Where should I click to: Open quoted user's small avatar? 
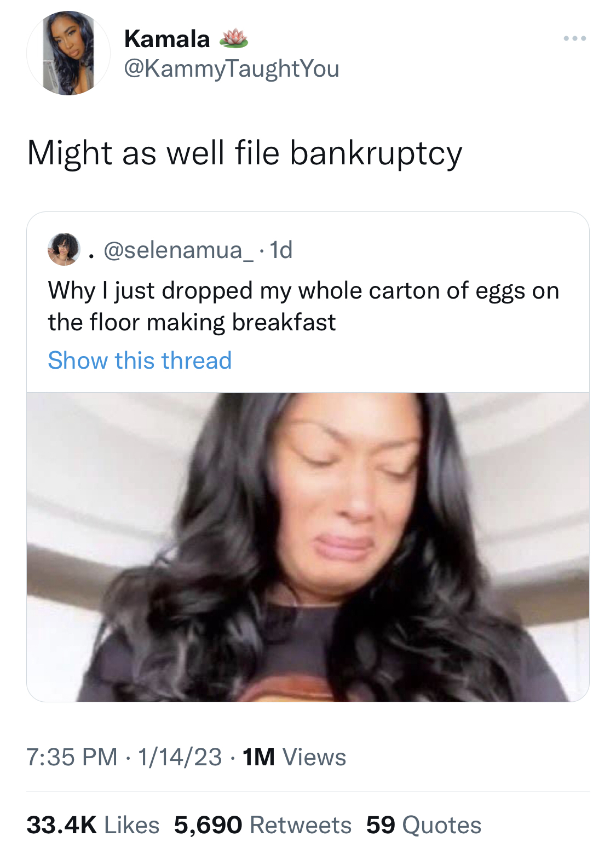click(x=64, y=249)
